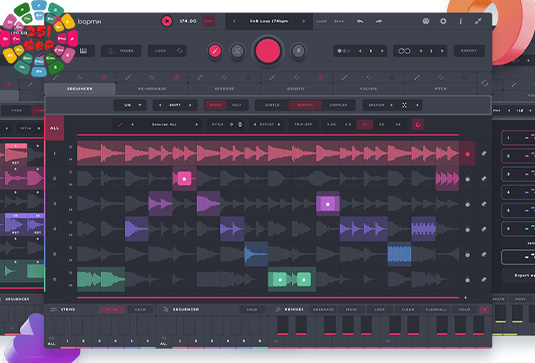Click the Load preset button
The width and height of the screenshot is (535, 363).
coord(321,21)
